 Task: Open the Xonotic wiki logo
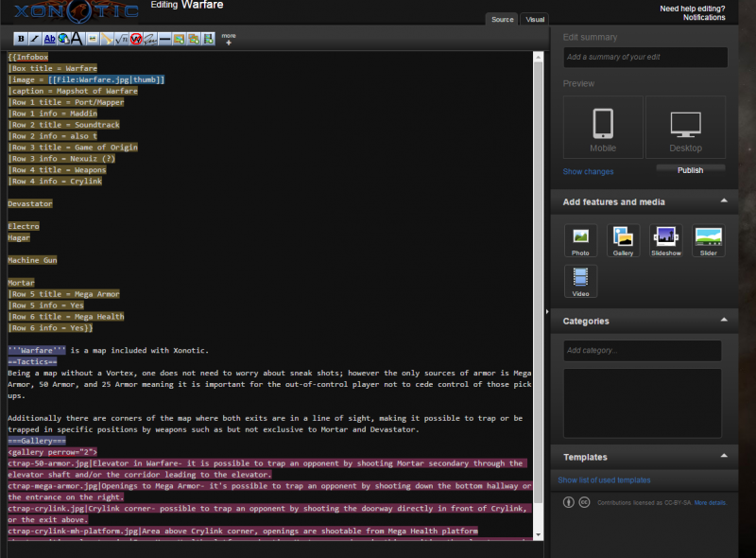point(77,11)
